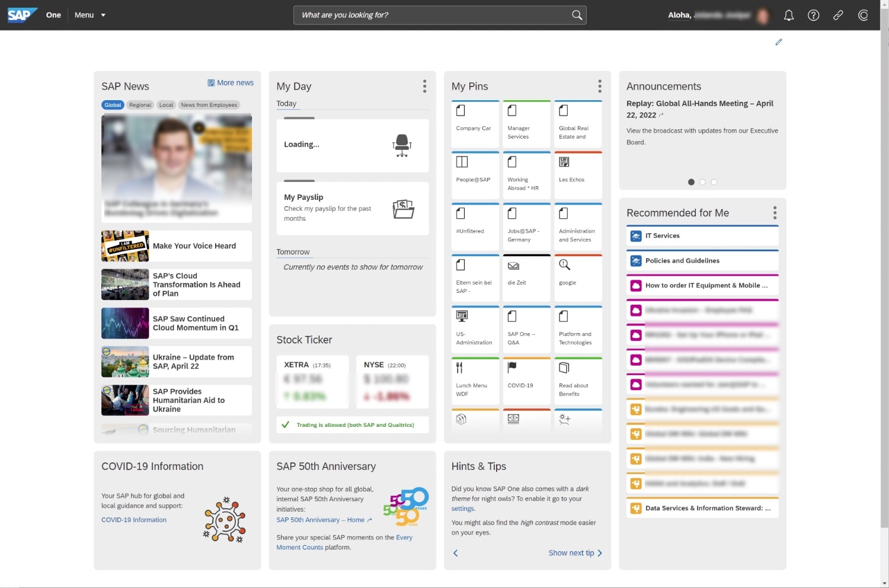Screen dimensions: 889x588
Task: Open the Les Echos pin
Action: [x=578, y=175]
